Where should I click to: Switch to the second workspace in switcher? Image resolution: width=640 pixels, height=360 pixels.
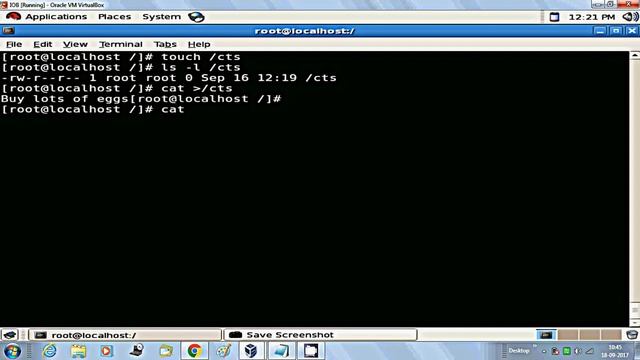[x=568, y=335]
